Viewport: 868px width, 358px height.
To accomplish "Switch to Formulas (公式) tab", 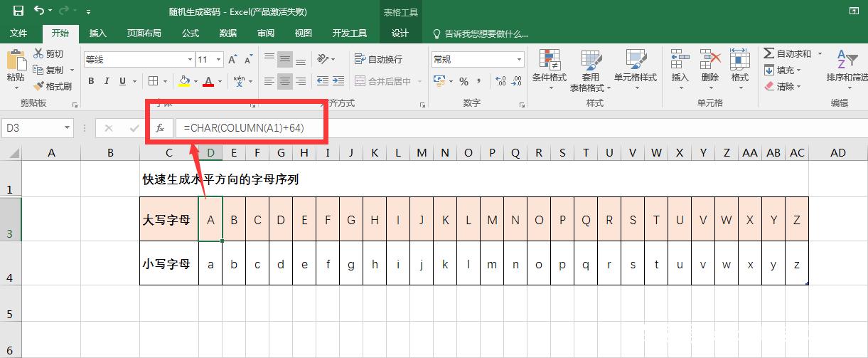I will click(x=190, y=33).
